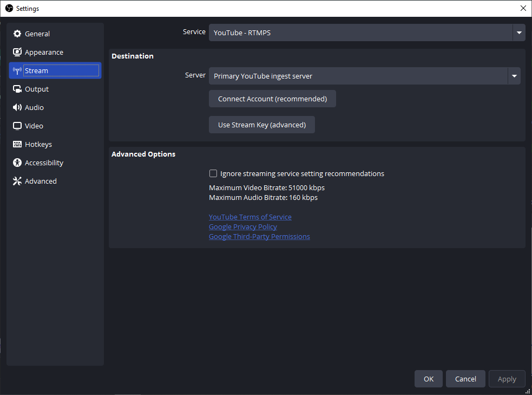Cancel the settings dialog

pyautogui.click(x=465, y=379)
